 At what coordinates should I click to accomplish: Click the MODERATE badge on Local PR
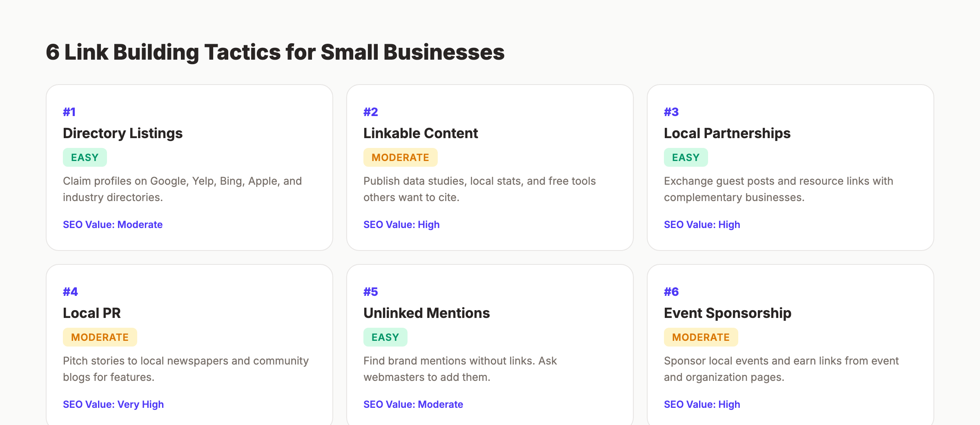pyautogui.click(x=100, y=337)
